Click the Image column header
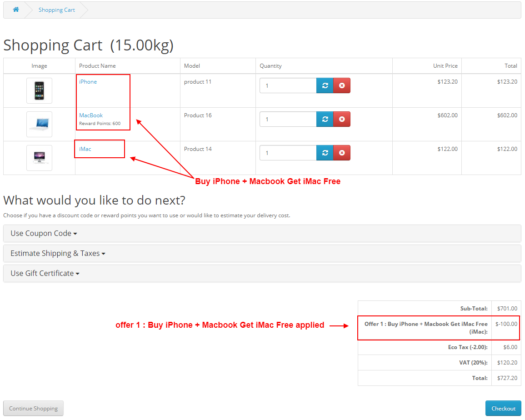 39,66
